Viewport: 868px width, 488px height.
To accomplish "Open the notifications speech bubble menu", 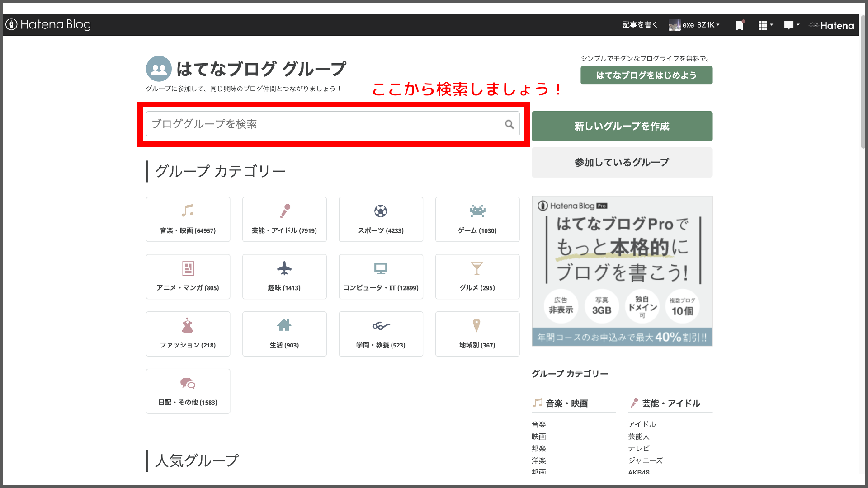I will click(x=792, y=25).
